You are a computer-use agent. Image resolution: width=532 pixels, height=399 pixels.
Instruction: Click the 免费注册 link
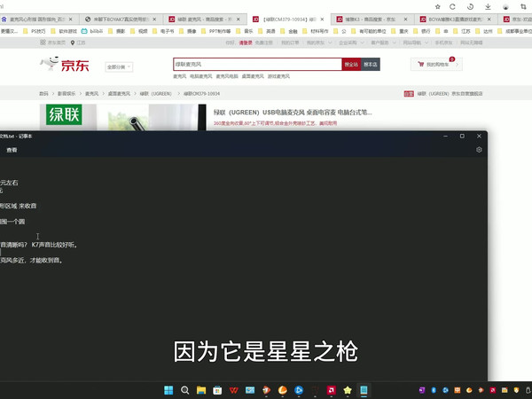click(x=264, y=43)
